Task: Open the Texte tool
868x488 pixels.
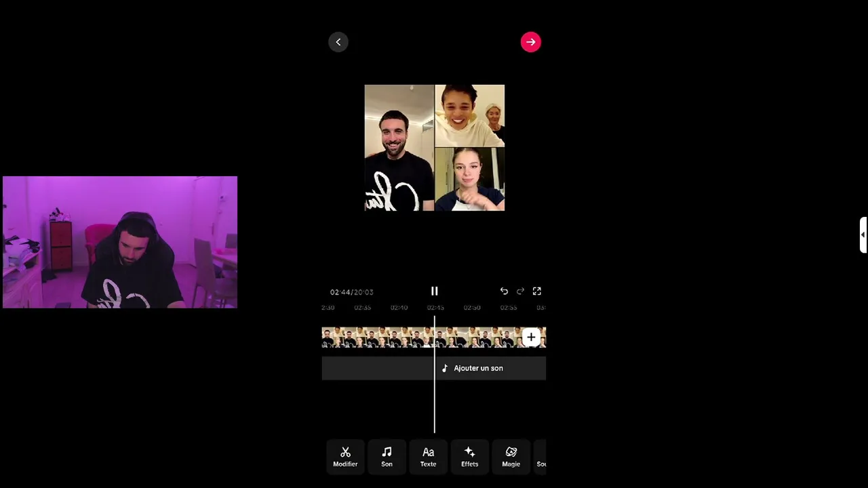Action: 428,457
